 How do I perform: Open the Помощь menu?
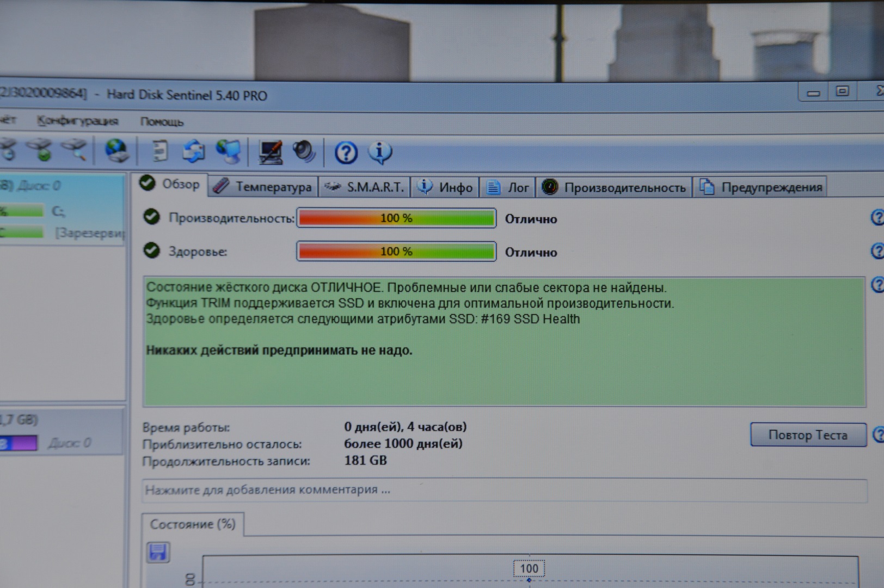[x=162, y=121]
